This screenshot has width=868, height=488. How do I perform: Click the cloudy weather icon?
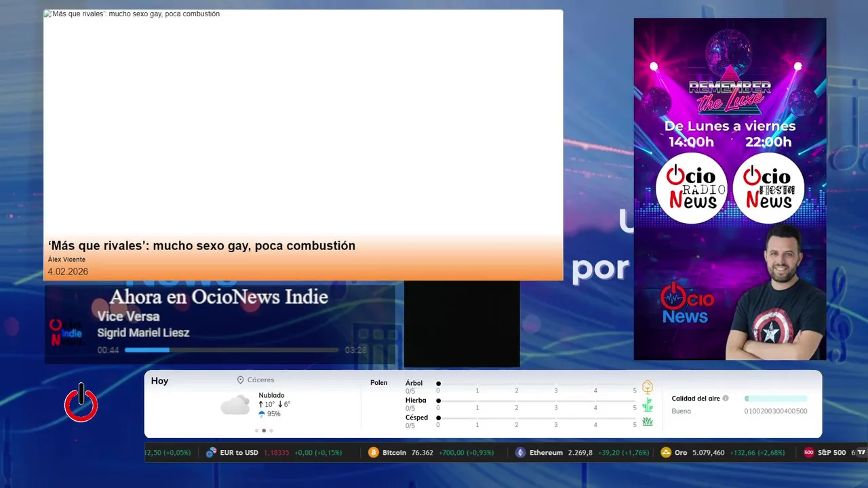pyautogui.click(x=235, y=405)
